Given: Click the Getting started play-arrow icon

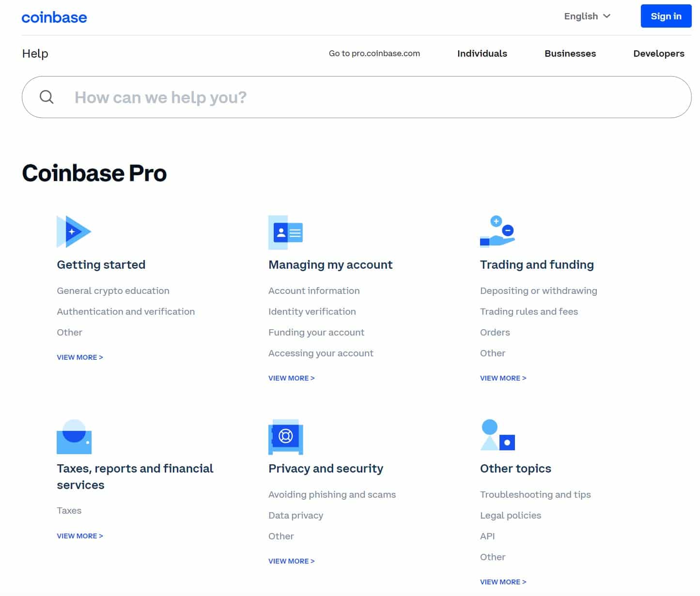Looking at the screenshot, I should point(74,232).
